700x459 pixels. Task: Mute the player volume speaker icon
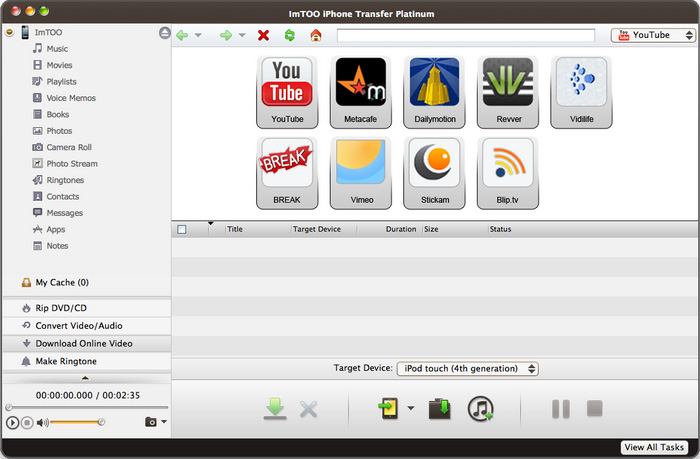point(42,422)
